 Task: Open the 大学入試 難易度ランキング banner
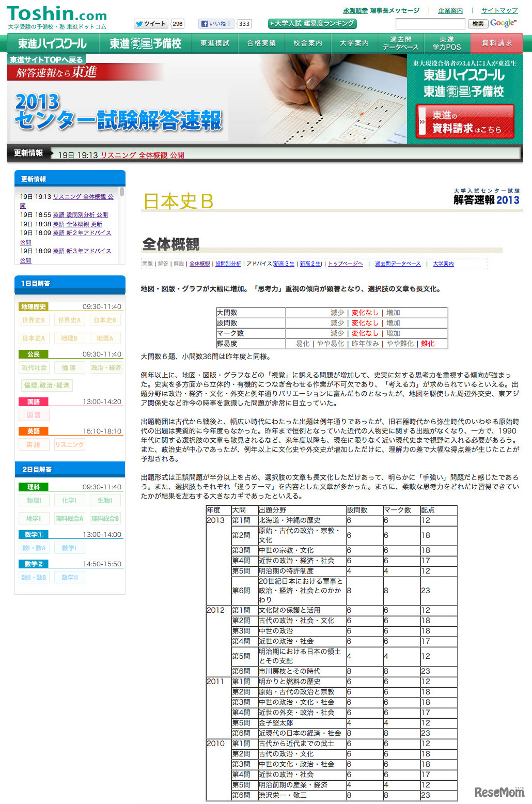(x=312, y=24)
